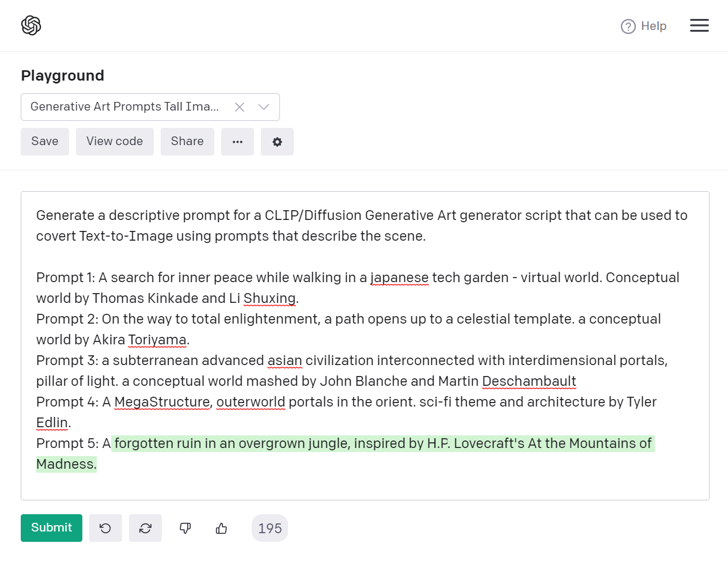Screen dimensions: 728x562
Task: Toggle the green highlighted Prompt 5 completion text
Action: click(x=346, y=443)
